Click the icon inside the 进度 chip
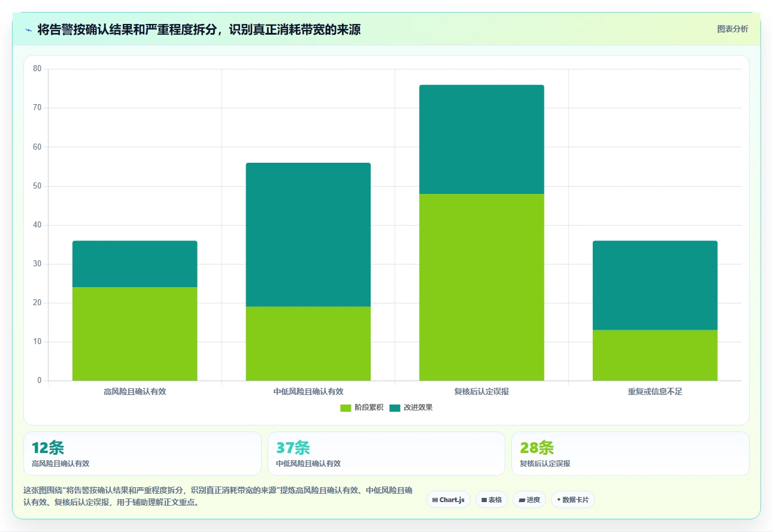Viewport: 773px width, 532px height. tap(522, 500)
